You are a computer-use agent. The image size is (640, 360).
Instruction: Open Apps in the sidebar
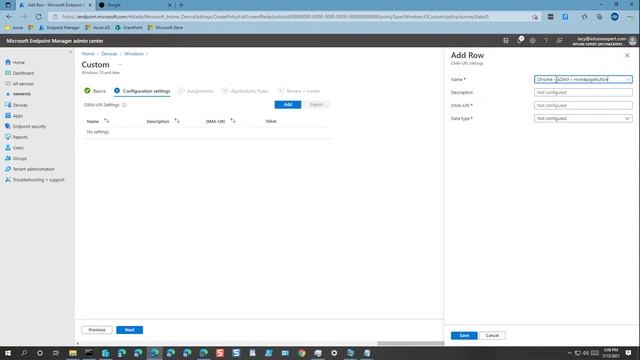point(14,116)
